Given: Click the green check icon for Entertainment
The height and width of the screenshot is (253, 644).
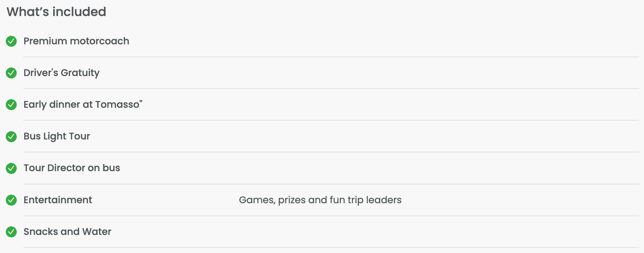Looking at the screenshot, I should tap(11, 200).
